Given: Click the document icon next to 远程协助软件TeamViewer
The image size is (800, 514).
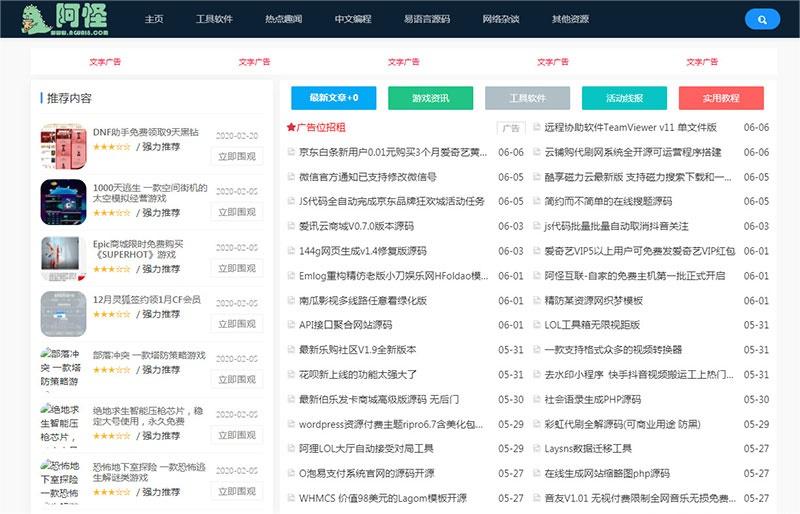Looking at the screenshot, I should point(536,128).
